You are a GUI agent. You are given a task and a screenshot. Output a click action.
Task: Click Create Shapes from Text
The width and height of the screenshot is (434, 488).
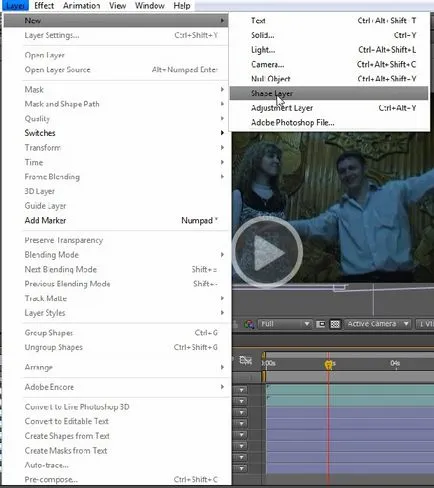point(116,436)
